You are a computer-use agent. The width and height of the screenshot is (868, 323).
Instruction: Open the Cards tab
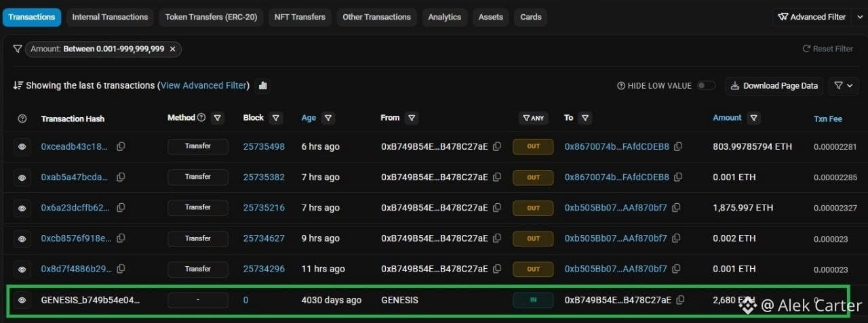click(531, 17)
